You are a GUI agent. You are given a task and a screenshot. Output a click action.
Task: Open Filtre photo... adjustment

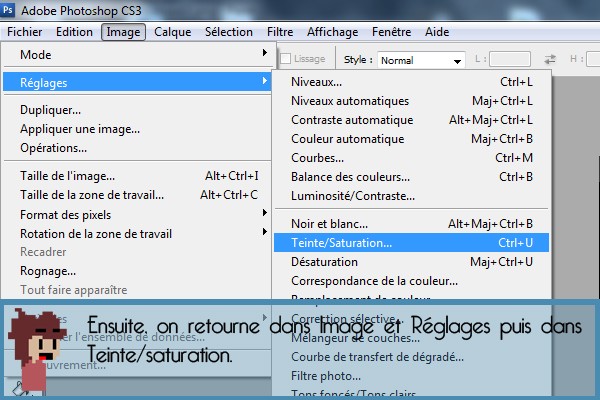(411, 376)
